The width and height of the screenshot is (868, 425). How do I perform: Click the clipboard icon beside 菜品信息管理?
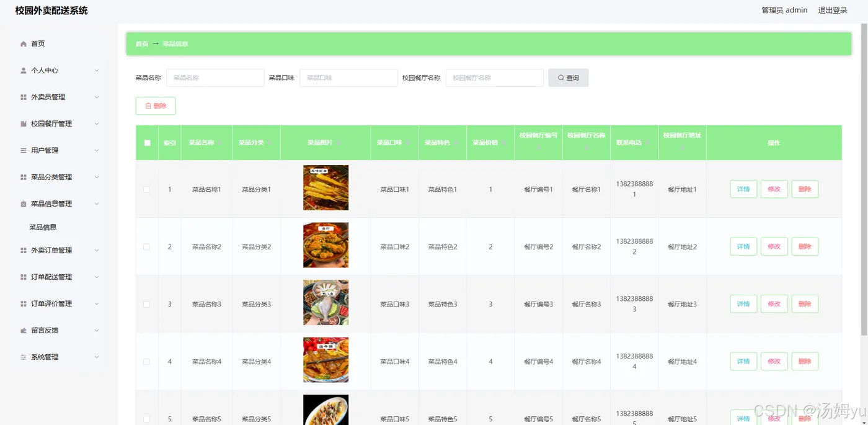click(x=24, y=204)
